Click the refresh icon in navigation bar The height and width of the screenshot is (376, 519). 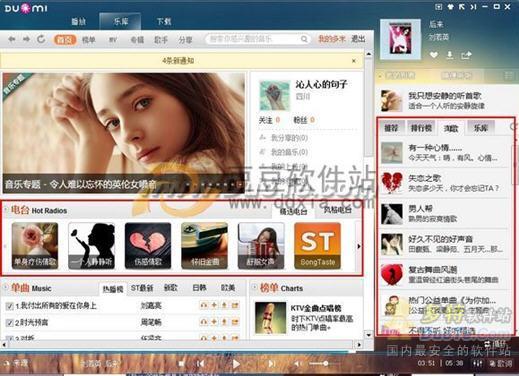[41, 39]
